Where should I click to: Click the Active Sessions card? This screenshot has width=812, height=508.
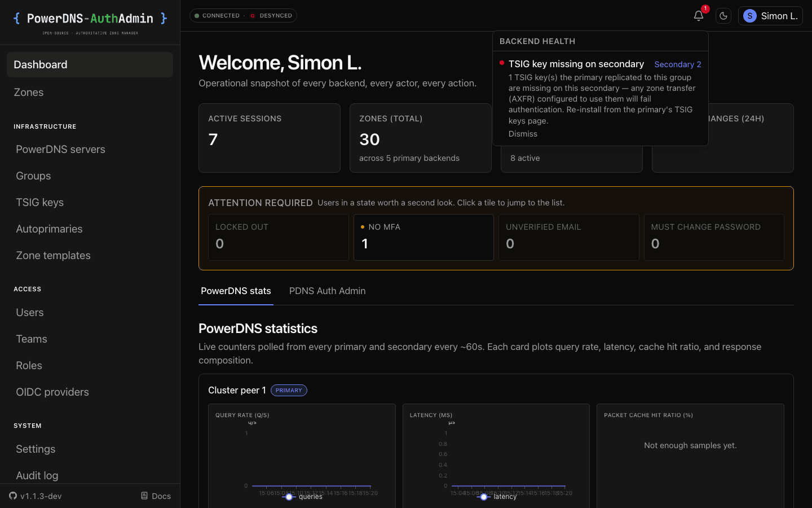point(270,138)
